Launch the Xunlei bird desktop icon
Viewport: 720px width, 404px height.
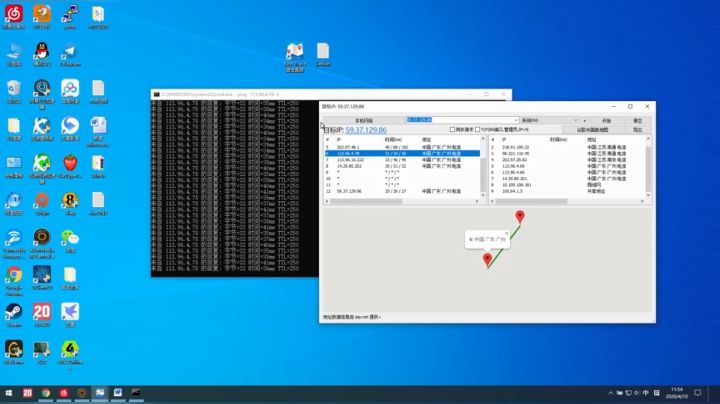tap(70, 315)
